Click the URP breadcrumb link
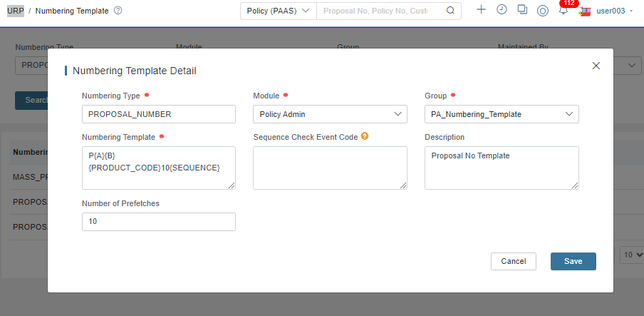Image resolution: width=644 pixels, height=316 pixels. pyautogui.click(x=16, y=11)
